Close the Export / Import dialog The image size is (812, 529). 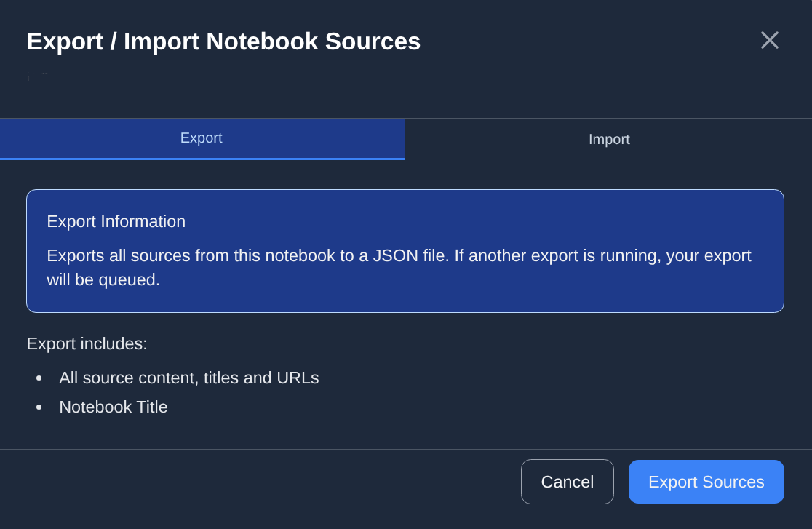(x=770, y=40)
